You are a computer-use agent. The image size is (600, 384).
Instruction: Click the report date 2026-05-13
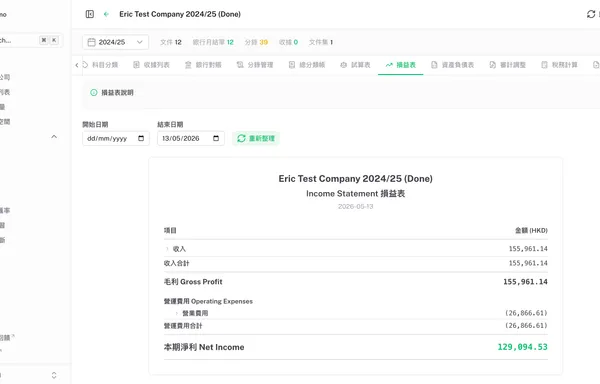click(x=355, y=207)
